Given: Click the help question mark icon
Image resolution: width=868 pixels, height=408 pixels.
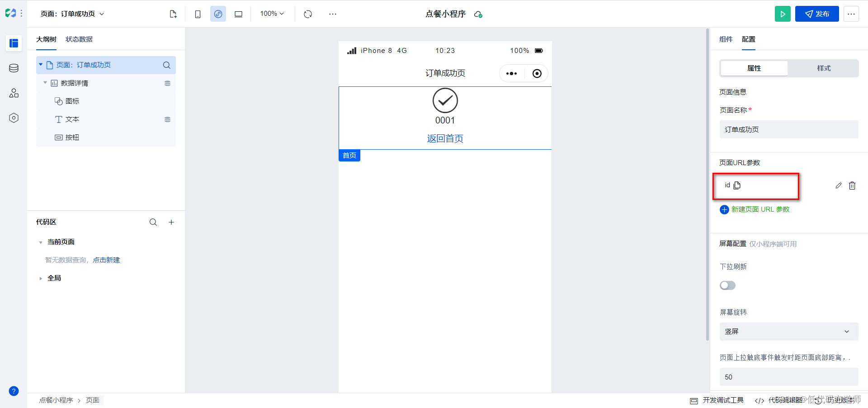Looking at the screenshot, I should (x=14, y=391).
